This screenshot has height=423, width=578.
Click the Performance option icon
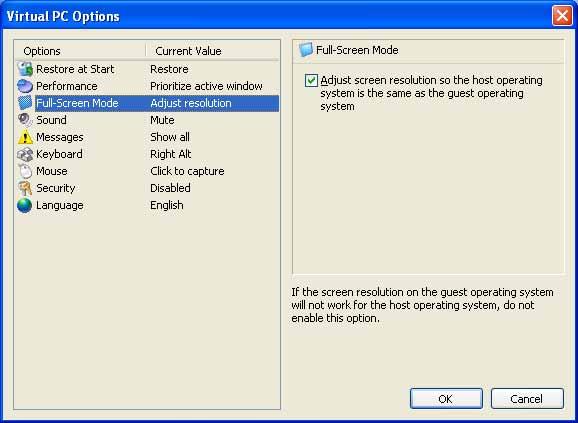(25, 86)
